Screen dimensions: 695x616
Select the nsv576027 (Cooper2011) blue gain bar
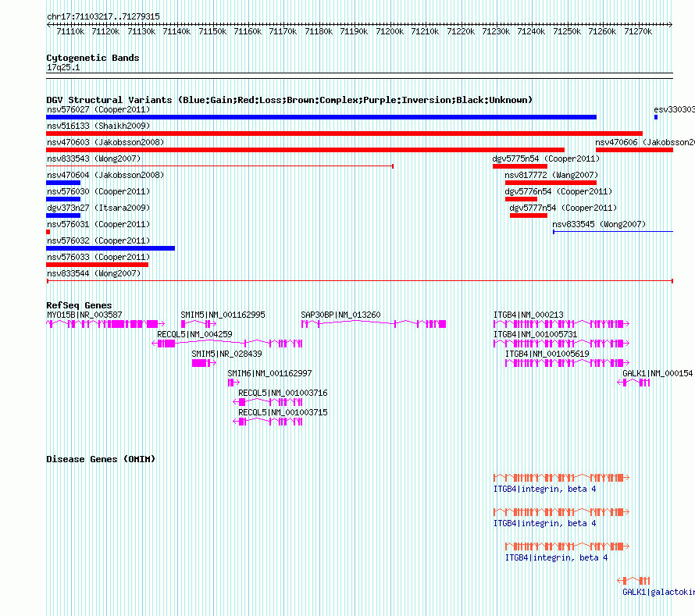coord(322,117)
